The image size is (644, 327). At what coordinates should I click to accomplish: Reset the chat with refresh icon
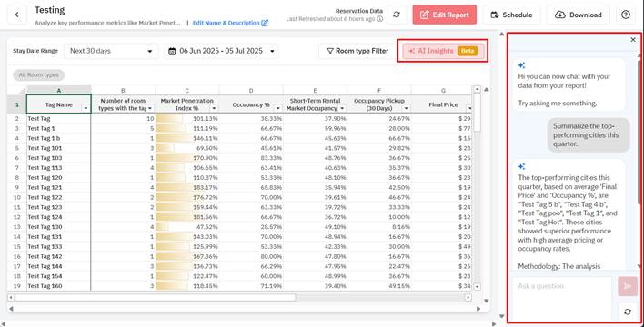(628, 312)
